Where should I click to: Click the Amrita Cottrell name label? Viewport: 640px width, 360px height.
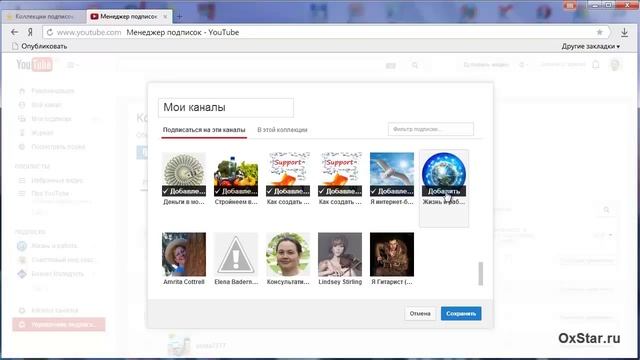click(184, 282)
